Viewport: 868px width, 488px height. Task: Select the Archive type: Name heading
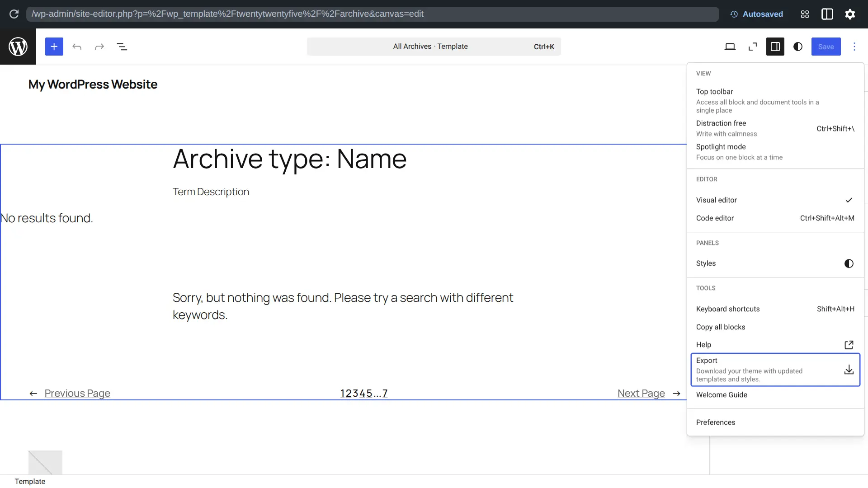tap(289, 159)
